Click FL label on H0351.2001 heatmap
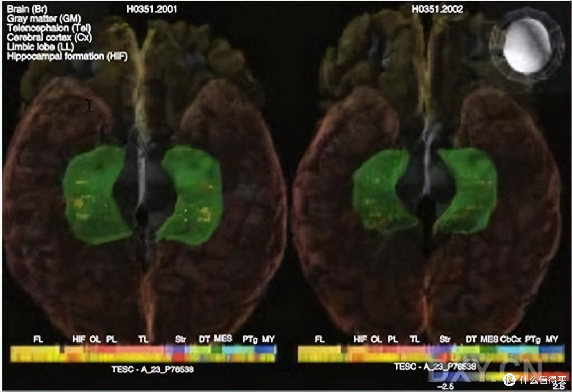The width and height of the screenshot is (572, 392). [38, 340]
